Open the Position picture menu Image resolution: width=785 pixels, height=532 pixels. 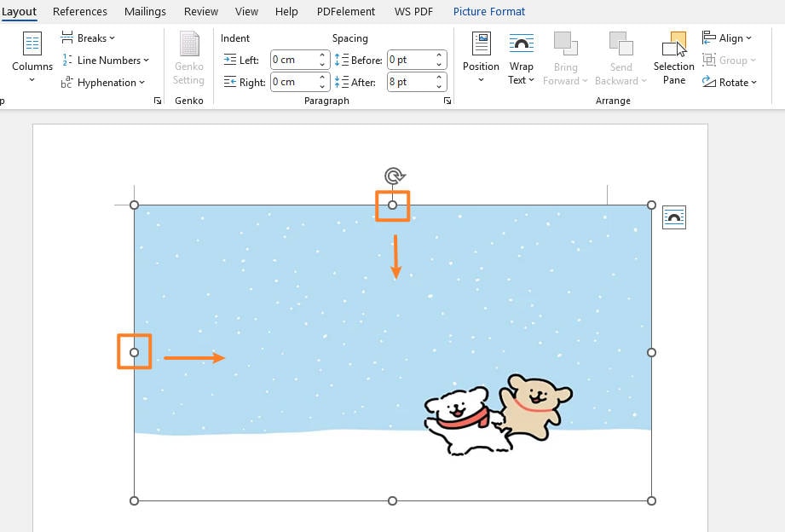[x=481, y=57]
